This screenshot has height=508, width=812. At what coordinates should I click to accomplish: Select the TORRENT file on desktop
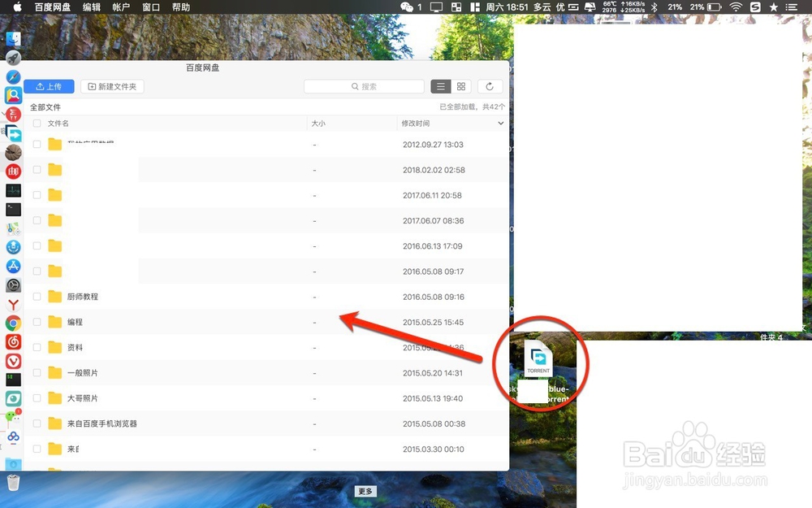click(x=538, y=358)
